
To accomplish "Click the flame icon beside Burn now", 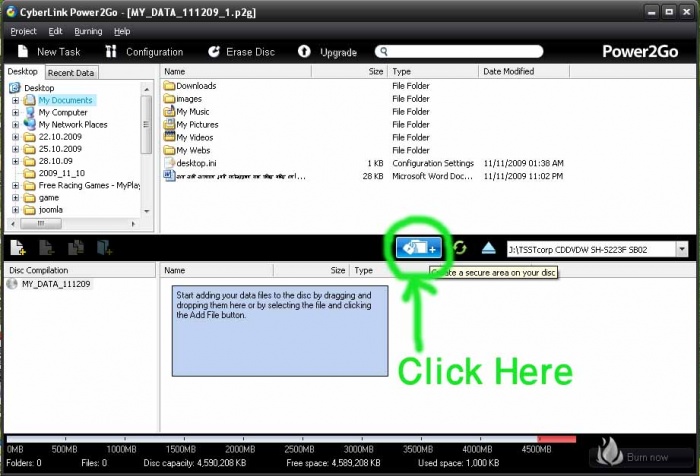I will (607, 451).
